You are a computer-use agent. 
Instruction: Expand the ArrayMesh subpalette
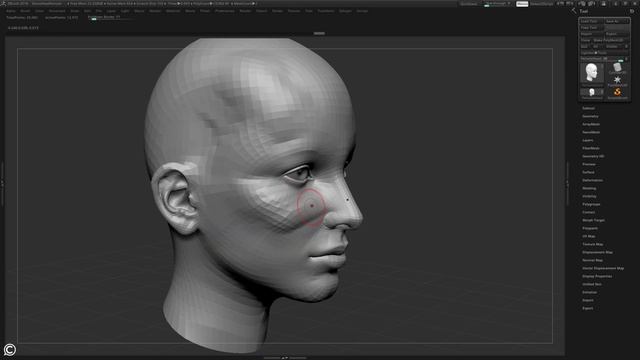(591, 124)
